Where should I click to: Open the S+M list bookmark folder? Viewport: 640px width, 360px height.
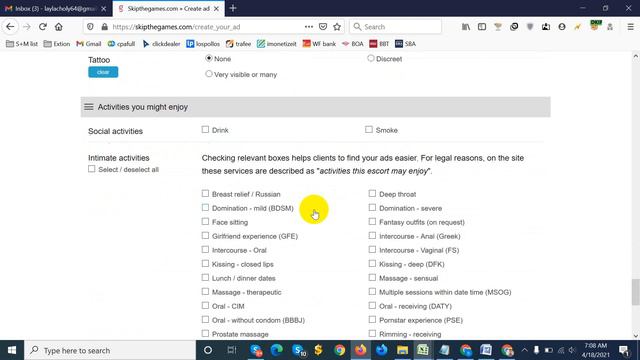22,44
